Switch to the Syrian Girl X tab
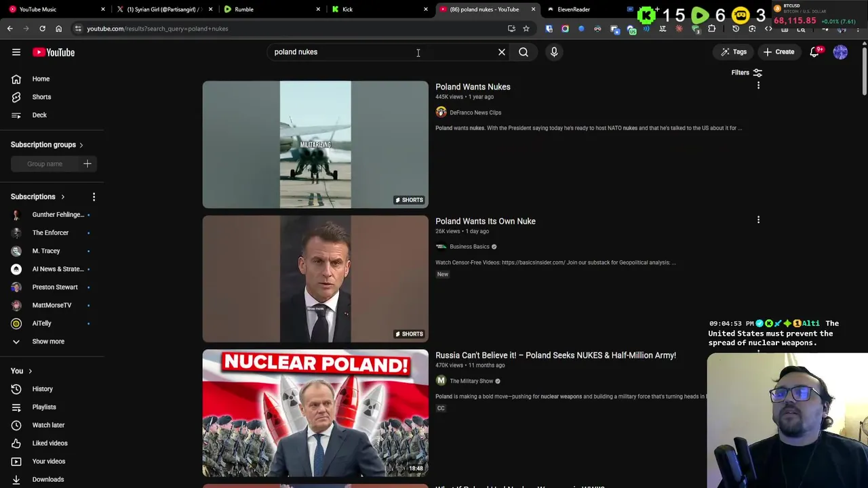Image resolution: width=868 pixels, height=488 pixels. pos(164,9)
